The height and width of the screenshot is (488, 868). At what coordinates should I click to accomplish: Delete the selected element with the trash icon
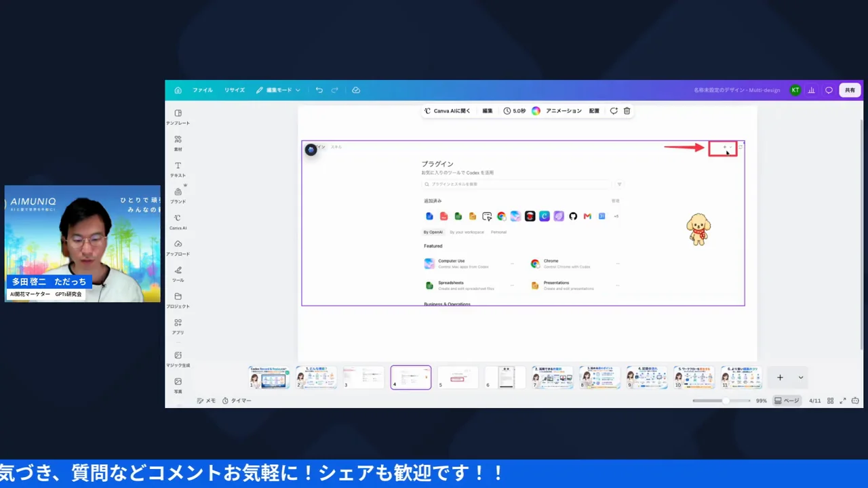click(627, 110)
